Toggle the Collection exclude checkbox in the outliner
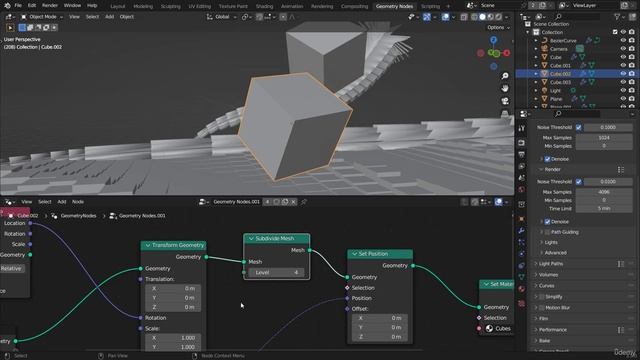This screenshot has height=360, width=640. (x=615, y=32)
